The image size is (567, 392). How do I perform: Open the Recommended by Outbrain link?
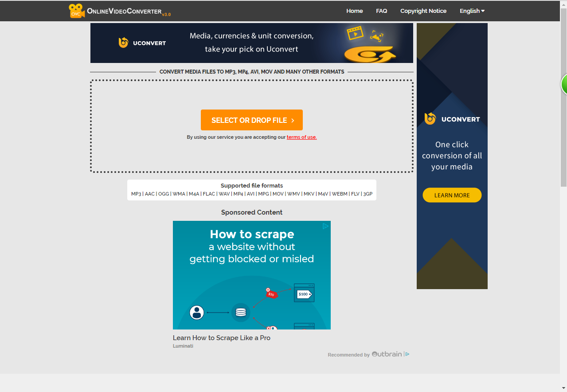click(365, 354)
